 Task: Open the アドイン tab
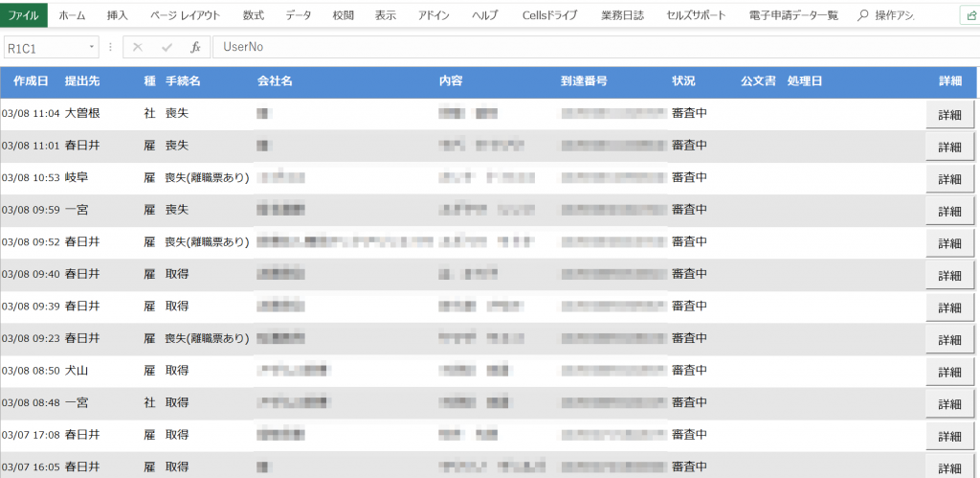click(434, 15)
